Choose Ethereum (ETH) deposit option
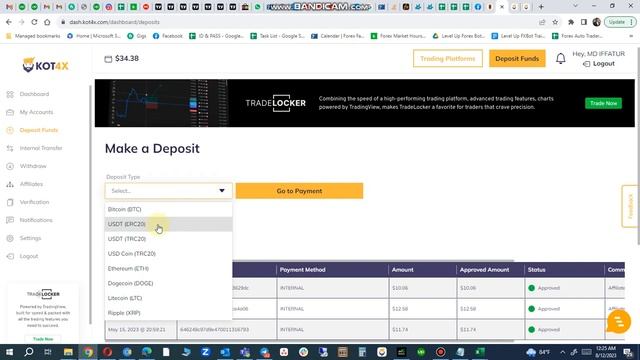The height and width of the screenshot is (360, 640). (169, 269)
